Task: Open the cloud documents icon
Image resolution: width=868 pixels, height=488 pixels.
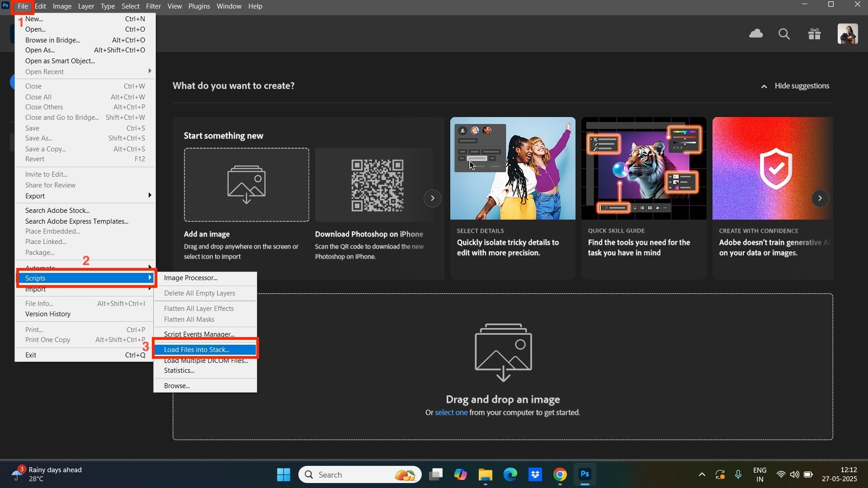Action: tap(756, 34)
